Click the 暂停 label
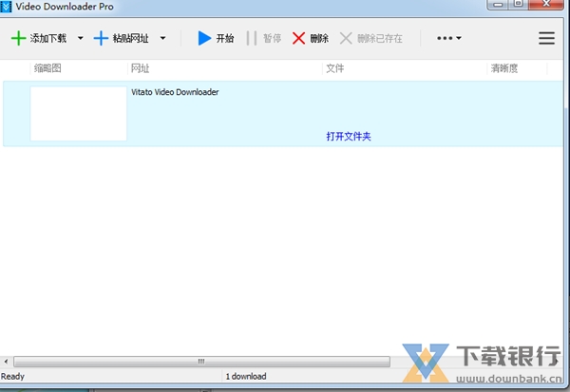Screen dimensions: 570x392 tap(272, 38)
